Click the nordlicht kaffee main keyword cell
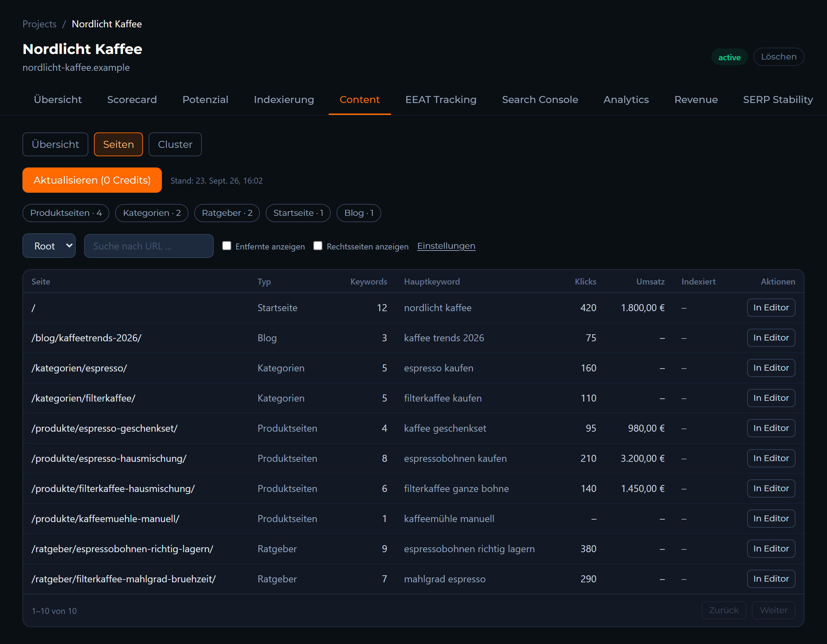This screenshot has width=827, height=644. (x=438, y=308)
